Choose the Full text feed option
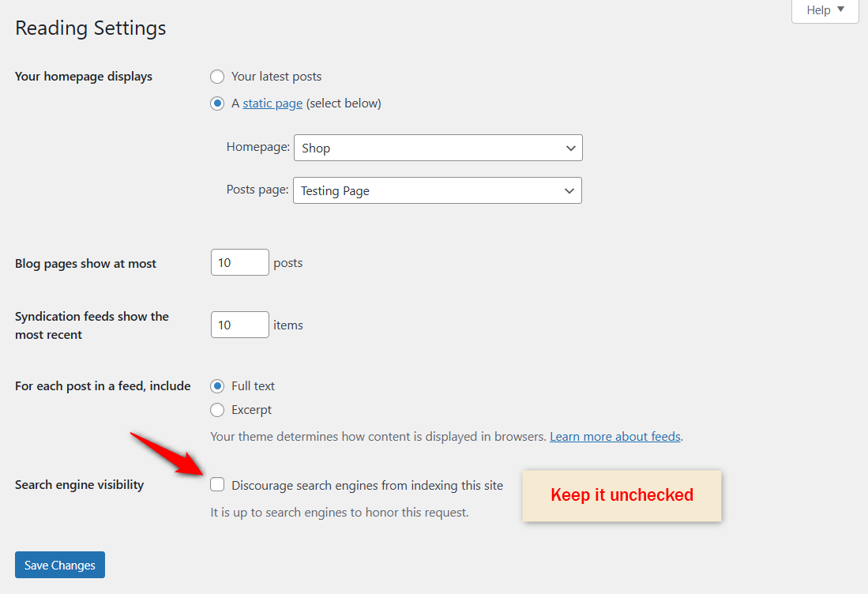This screenshot has height=594, width=868. point(217,386)
